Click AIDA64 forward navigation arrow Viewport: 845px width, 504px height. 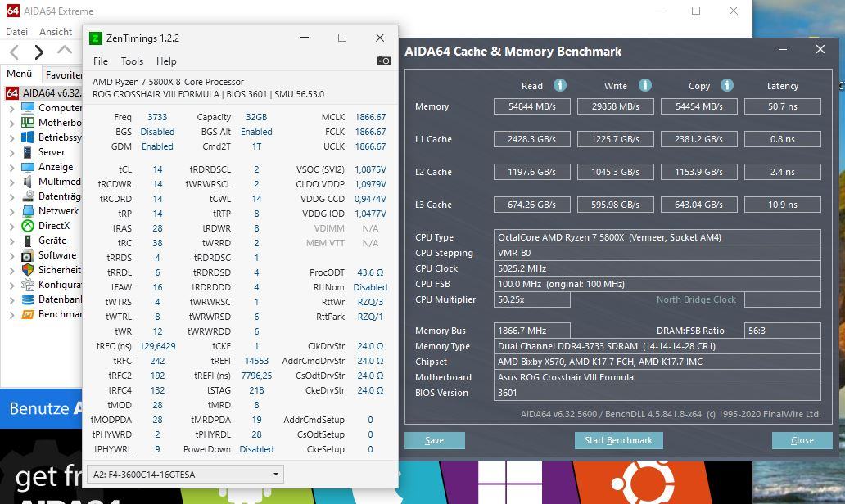click(38, 52)
